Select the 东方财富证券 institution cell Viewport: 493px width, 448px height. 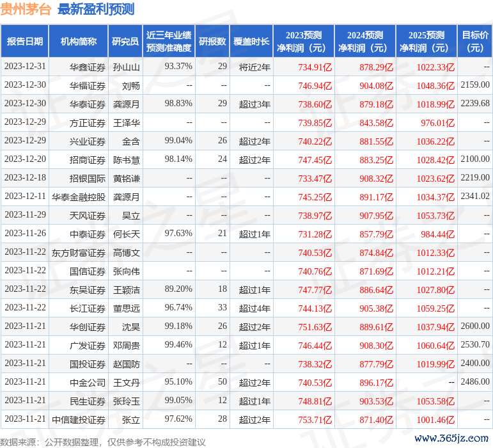[x=79, y=253]
